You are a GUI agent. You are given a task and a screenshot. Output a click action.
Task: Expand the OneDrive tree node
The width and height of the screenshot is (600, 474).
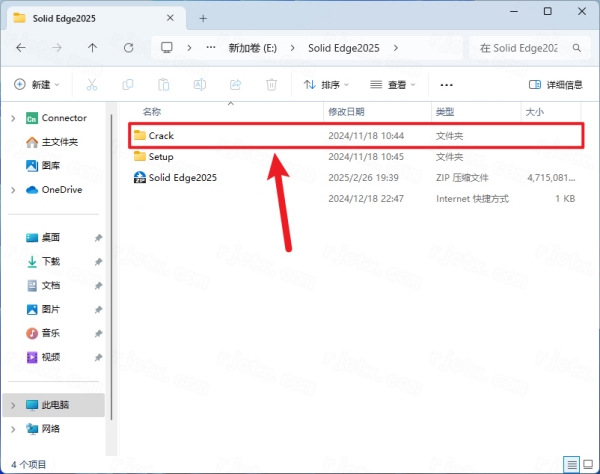point(13,190)
